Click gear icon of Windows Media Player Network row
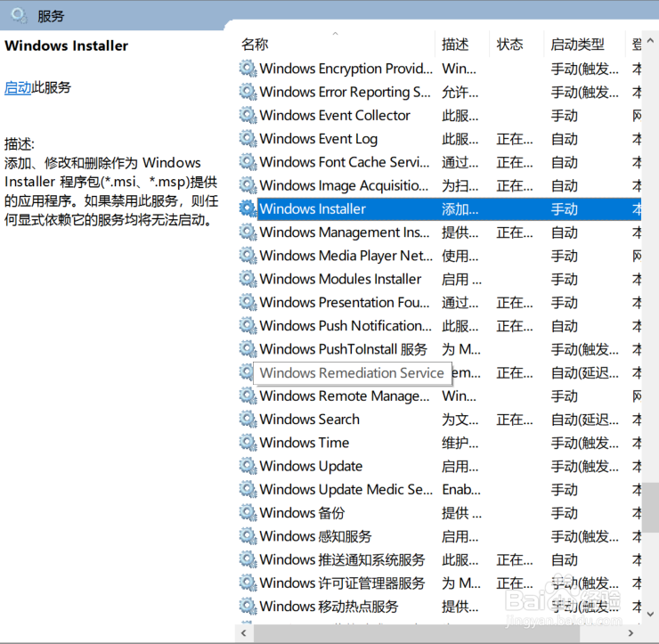The image size is (659, 644). tap(248, 256)
